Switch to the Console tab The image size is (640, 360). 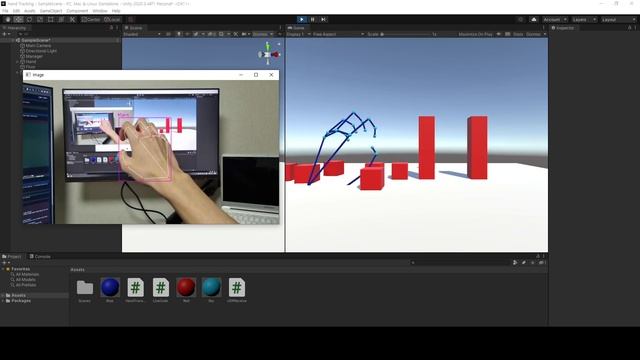point(40,256)
